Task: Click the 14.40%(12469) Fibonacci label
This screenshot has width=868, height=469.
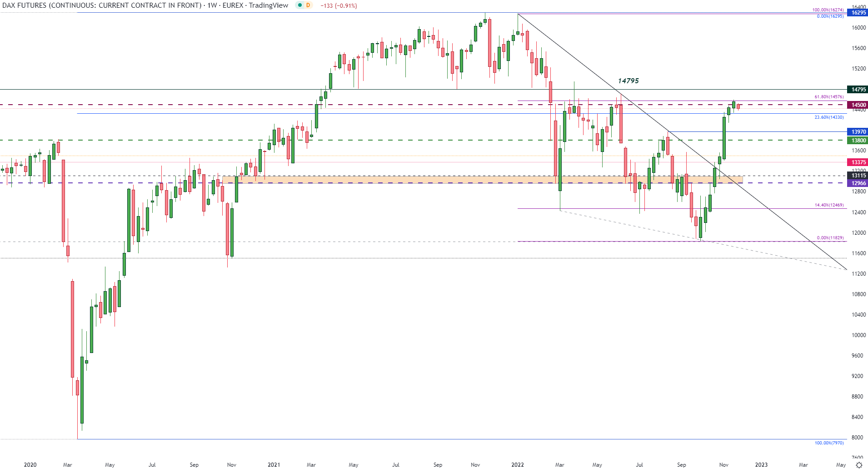Action: [829, 205]
